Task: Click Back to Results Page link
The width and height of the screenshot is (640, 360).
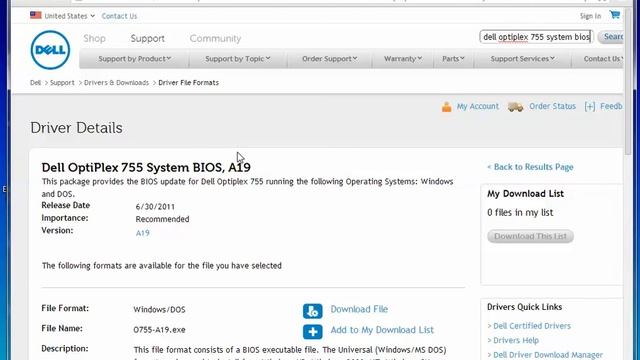Action: pyautogui.click(x=530, y=167)
